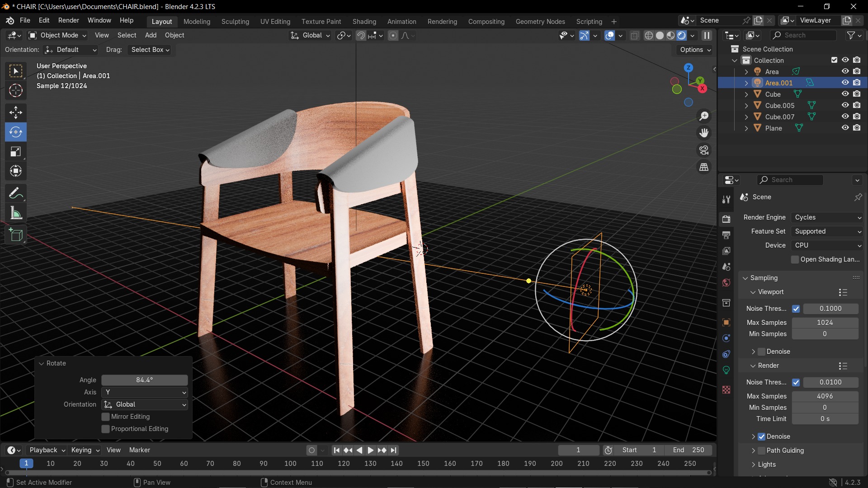
Task: Click the Angle value slider
Action: coord(145,380)
